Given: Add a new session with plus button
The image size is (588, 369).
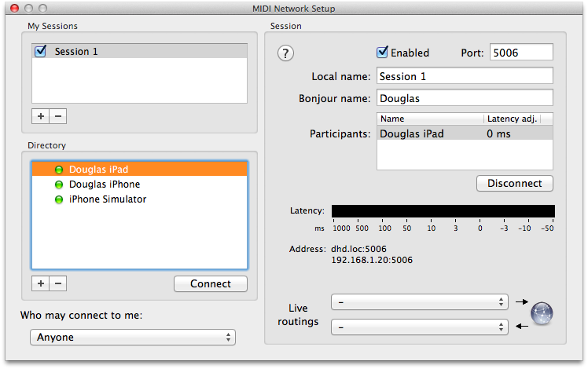Looking at the screenshot, I should (x=40, y=116).
